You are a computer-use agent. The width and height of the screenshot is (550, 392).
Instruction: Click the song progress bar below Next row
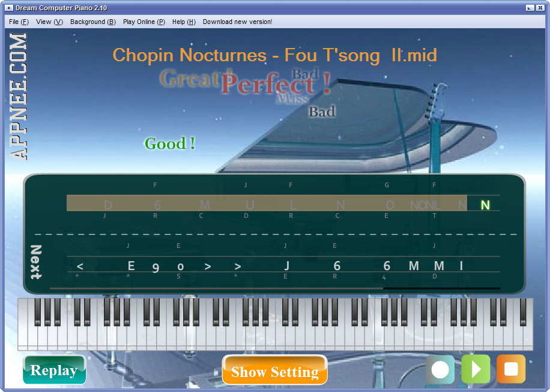274,288
